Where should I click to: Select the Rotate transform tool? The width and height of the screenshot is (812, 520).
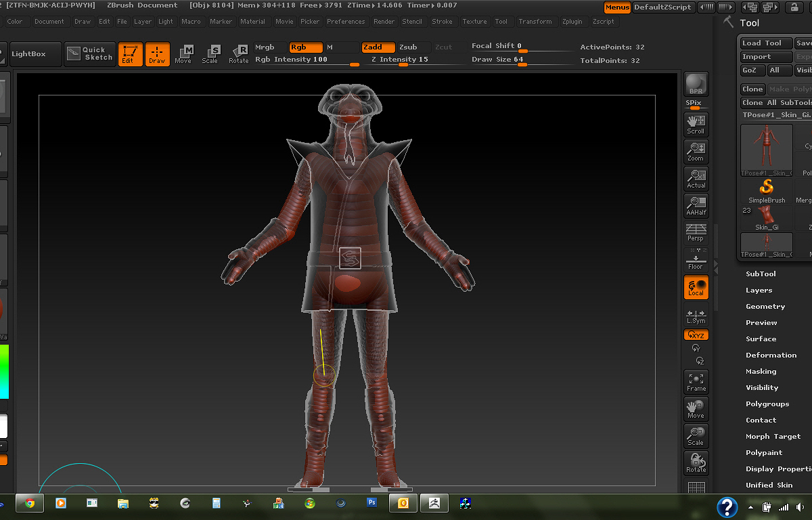[238, 54]
